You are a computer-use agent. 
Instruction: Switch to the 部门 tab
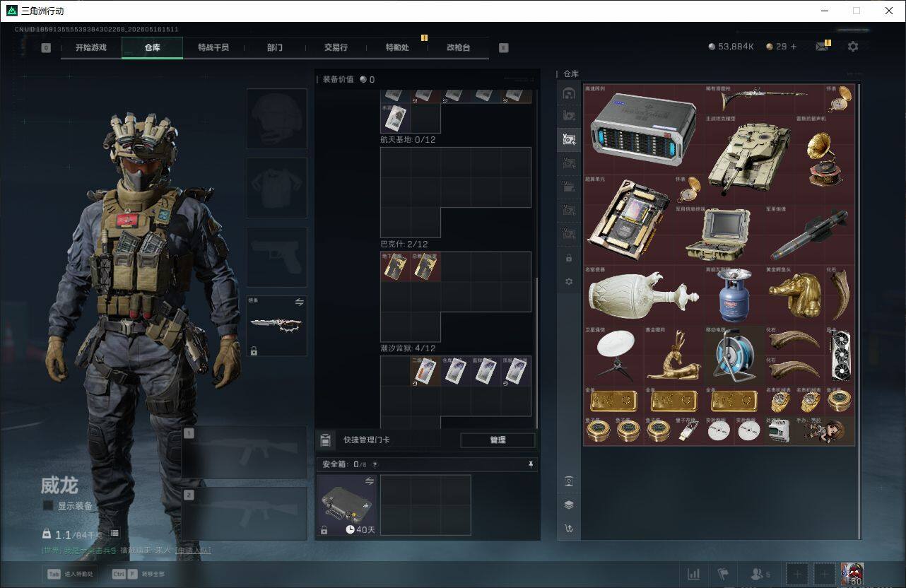[x=275, y=47]
